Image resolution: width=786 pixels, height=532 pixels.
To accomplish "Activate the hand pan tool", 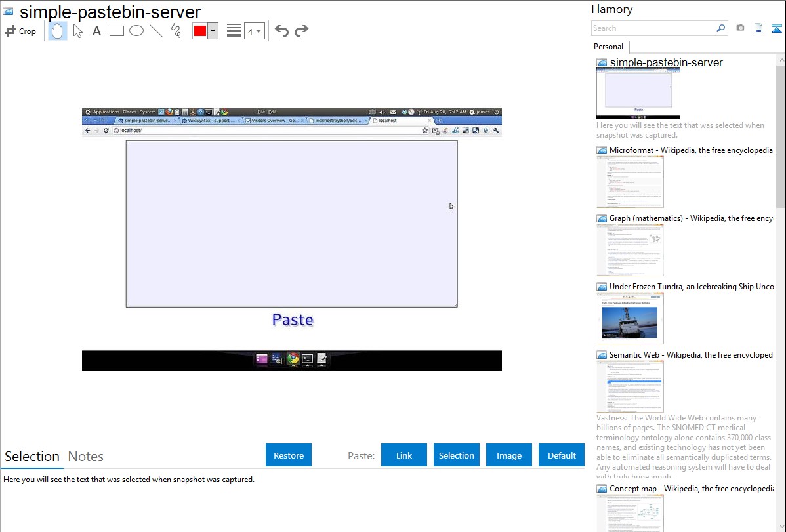I will (57, 31).
